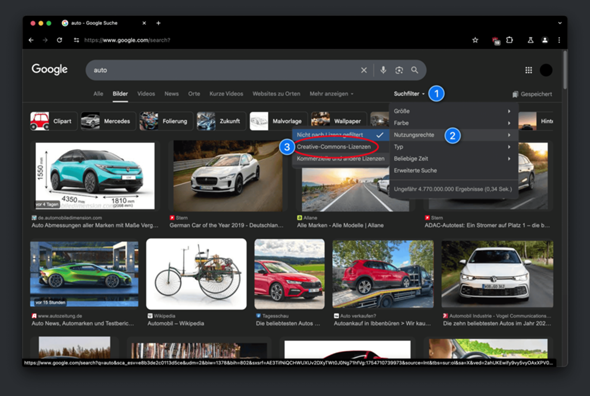Select 'Nicht nach Lizenz gefiltert' option
Viewport: 590px width, 396px height.
click(x=341, y=135)
